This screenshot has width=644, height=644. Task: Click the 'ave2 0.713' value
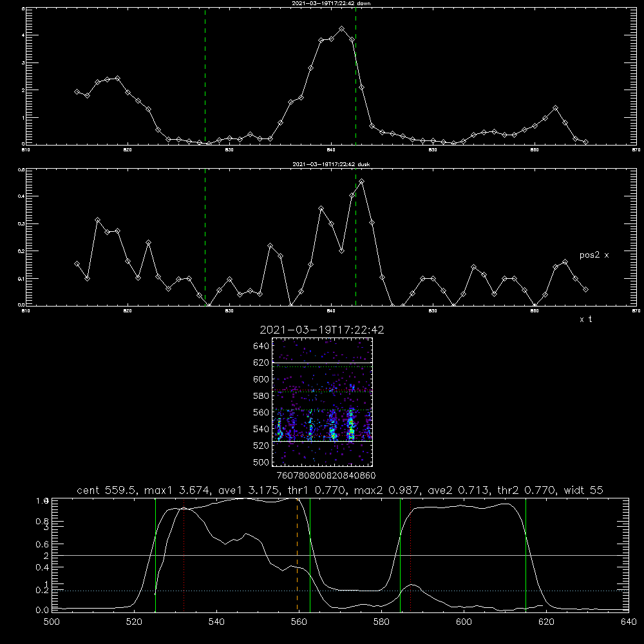pyautogui.click(x=459, y=490)
